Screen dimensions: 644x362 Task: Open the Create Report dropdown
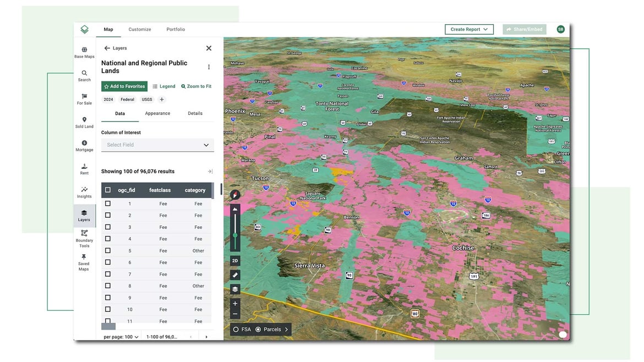(468, 29)
